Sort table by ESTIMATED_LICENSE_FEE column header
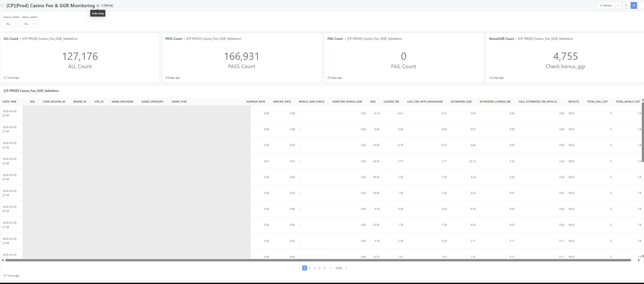The height and width of the screenshot is (284, 644). [495, 102]
